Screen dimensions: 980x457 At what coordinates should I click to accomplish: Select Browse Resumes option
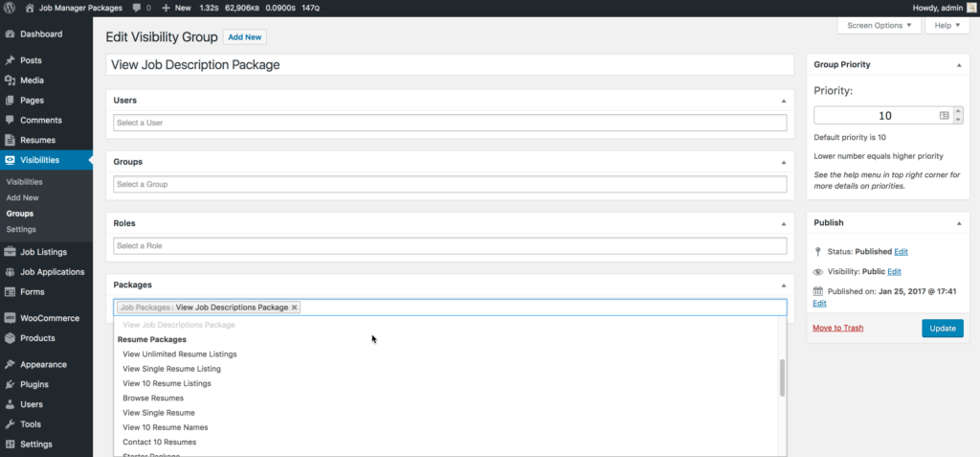[x=153, y=399]
